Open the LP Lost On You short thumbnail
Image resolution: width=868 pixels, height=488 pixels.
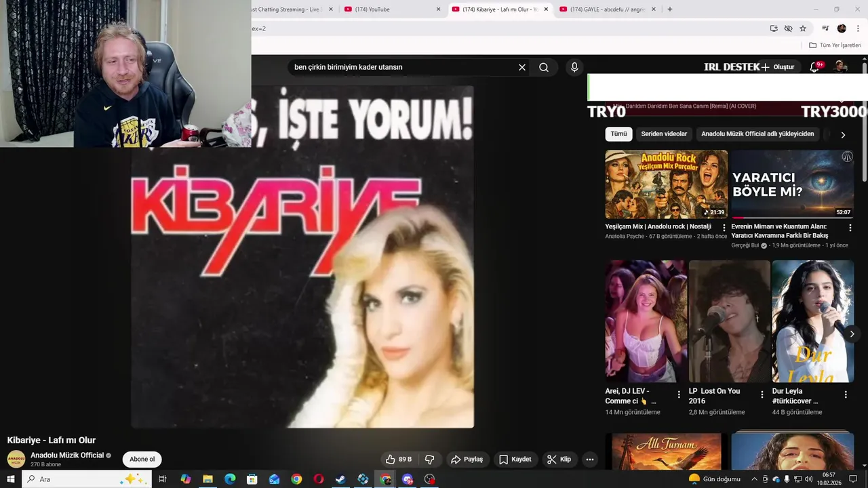(730, 321)
